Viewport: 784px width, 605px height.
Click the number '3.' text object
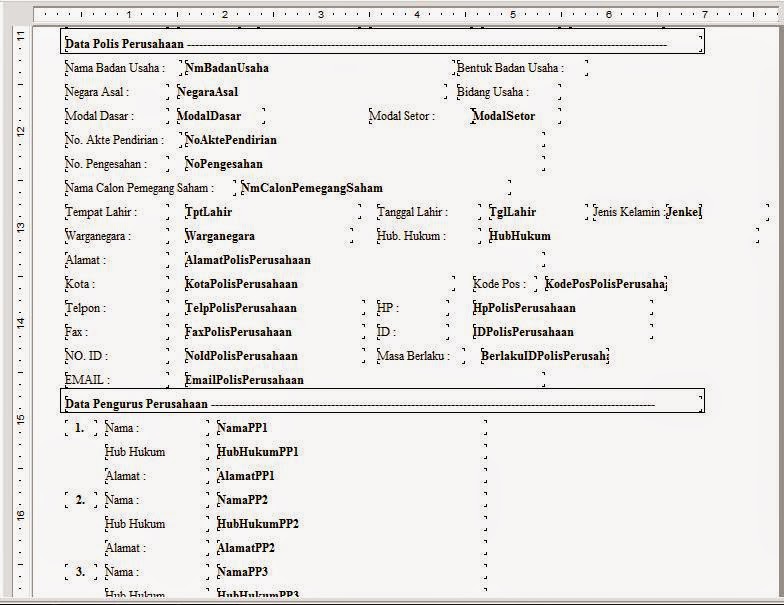tap(80, 572)
